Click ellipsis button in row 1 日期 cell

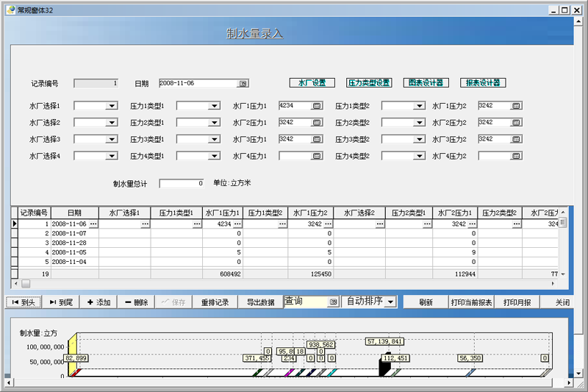coord(93,224)
